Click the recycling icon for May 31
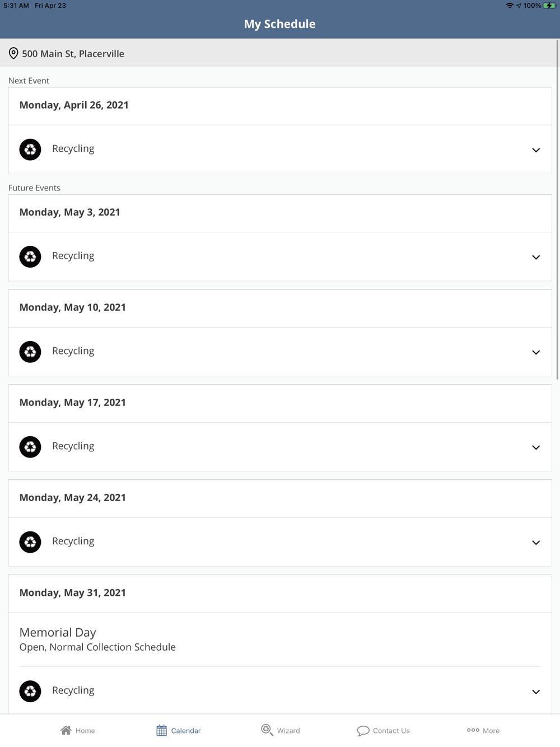Viewport: 560px width, 747px height. [x=30, y=691]
